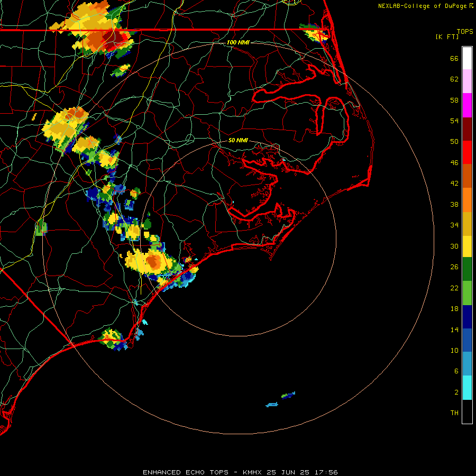476x476 pixels.
Task: Click the magenta swatch at 58 kft
Action: tap(467, 105)
